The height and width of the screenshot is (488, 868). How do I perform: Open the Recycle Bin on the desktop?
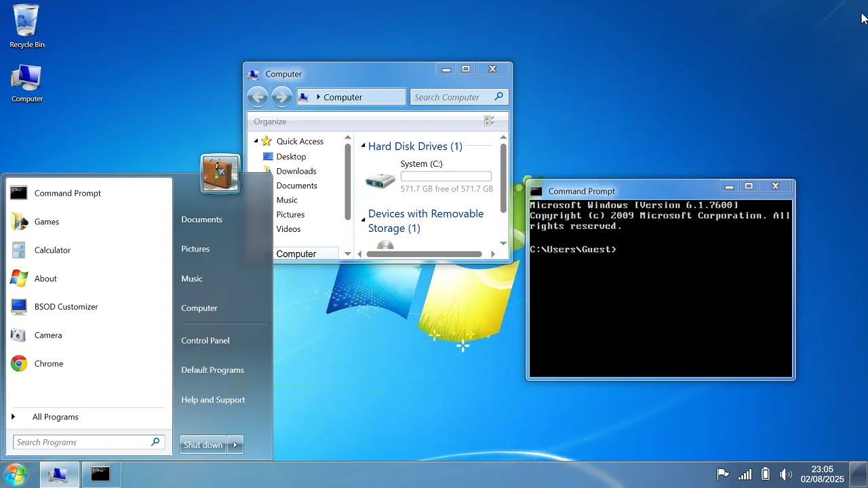(x=26, y=22)
